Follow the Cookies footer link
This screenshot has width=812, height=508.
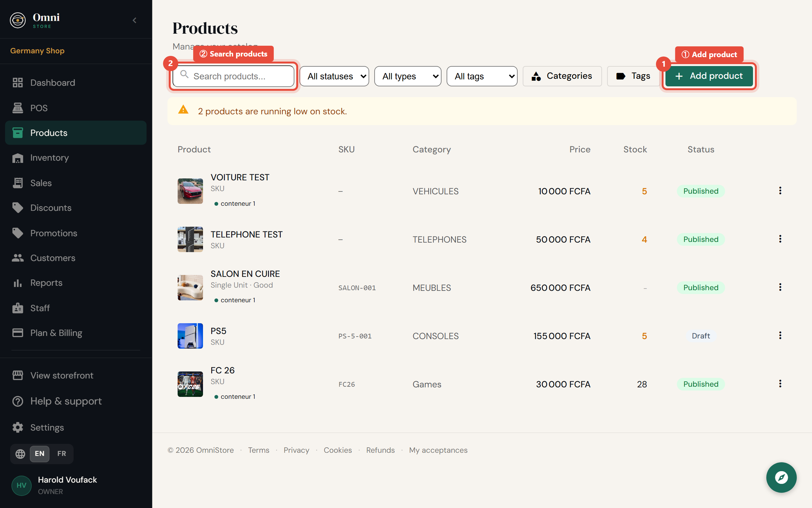click(x=337, y=450)
